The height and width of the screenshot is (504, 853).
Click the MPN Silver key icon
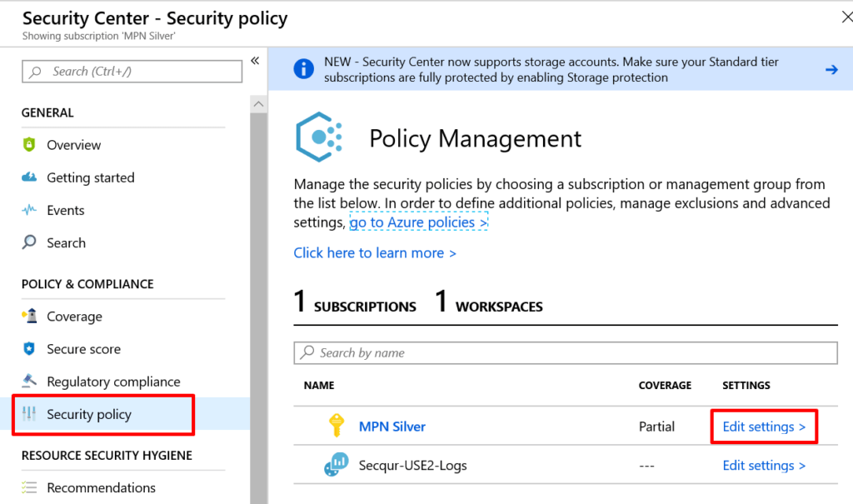coord(337,425)
